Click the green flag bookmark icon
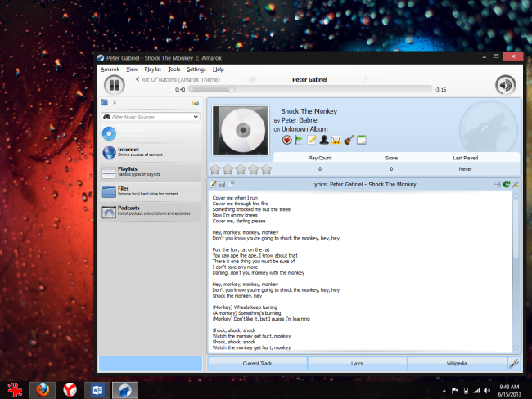Image resolution: width=532 pixels, height=399 pixels. [299, 140]
